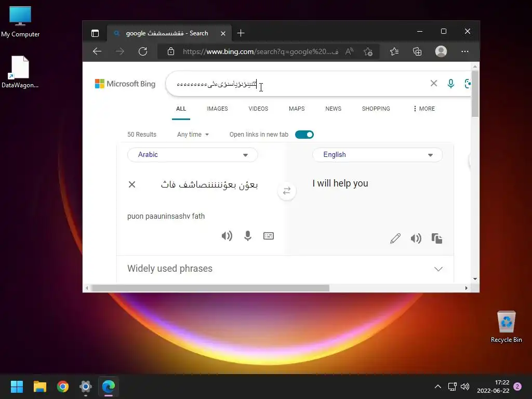Image resolution: width=532 pixels, height=399 pixels.
Task: Refresh the Bing search page
Action: (143, 51)
